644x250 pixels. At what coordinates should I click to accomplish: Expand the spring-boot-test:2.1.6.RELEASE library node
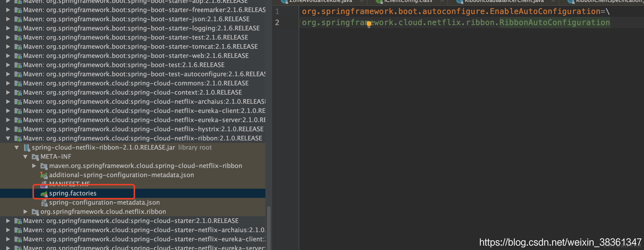click(x=8, y=65)
